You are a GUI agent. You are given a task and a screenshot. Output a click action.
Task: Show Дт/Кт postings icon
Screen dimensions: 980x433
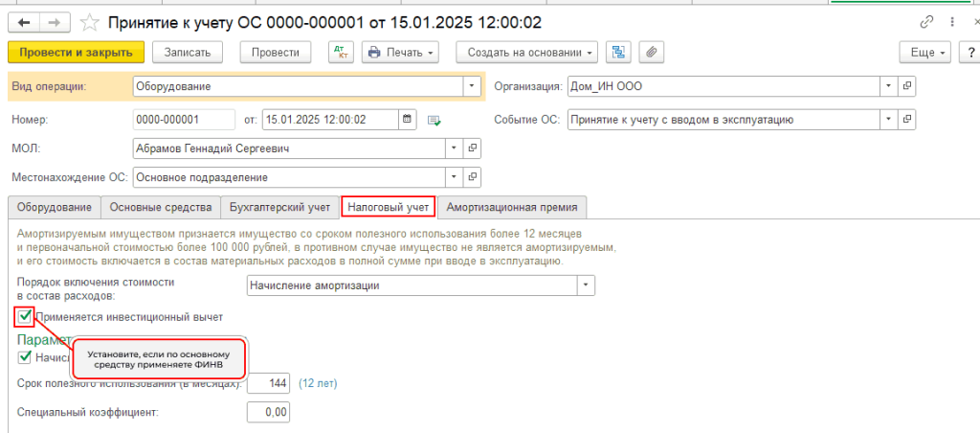tap(342, 53)
